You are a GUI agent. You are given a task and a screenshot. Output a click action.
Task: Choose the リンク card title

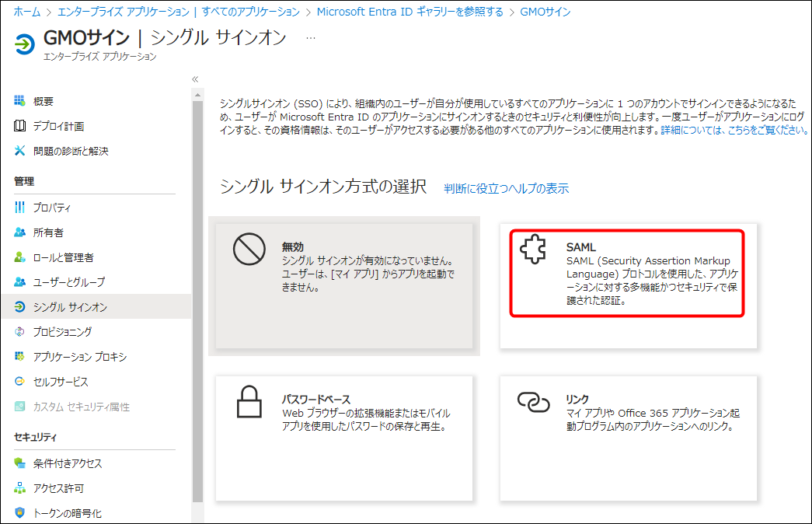[577, 400]
